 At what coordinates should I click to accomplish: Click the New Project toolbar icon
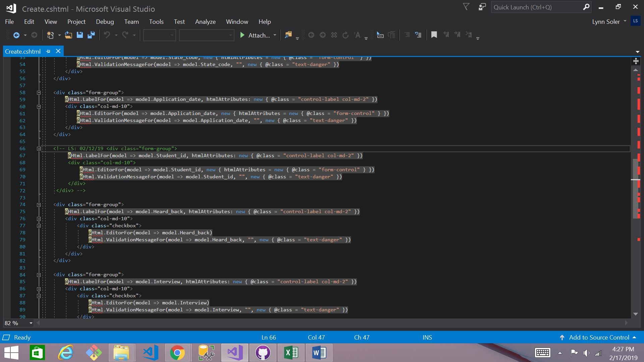[x=50, y=35]
